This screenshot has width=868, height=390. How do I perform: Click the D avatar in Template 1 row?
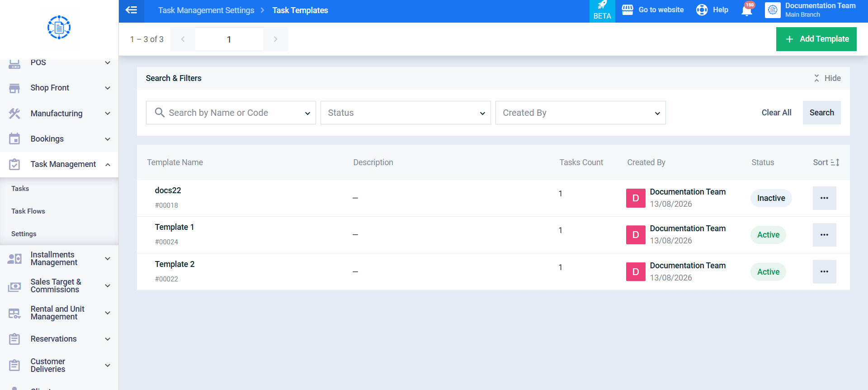click(x=636, y=235)
